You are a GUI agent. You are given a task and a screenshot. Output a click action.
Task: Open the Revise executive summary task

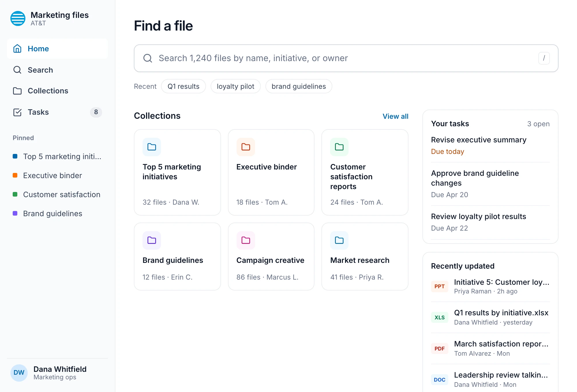tap(490, 146)
